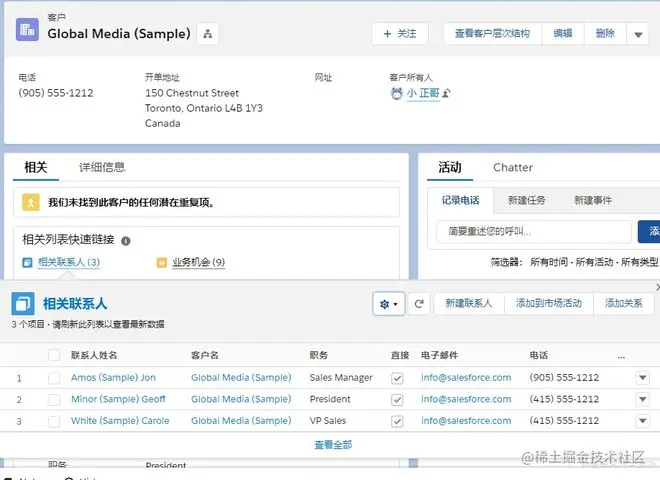Click the + 关注 follow button
The image size is (660, 480).
tap(400, 34)
